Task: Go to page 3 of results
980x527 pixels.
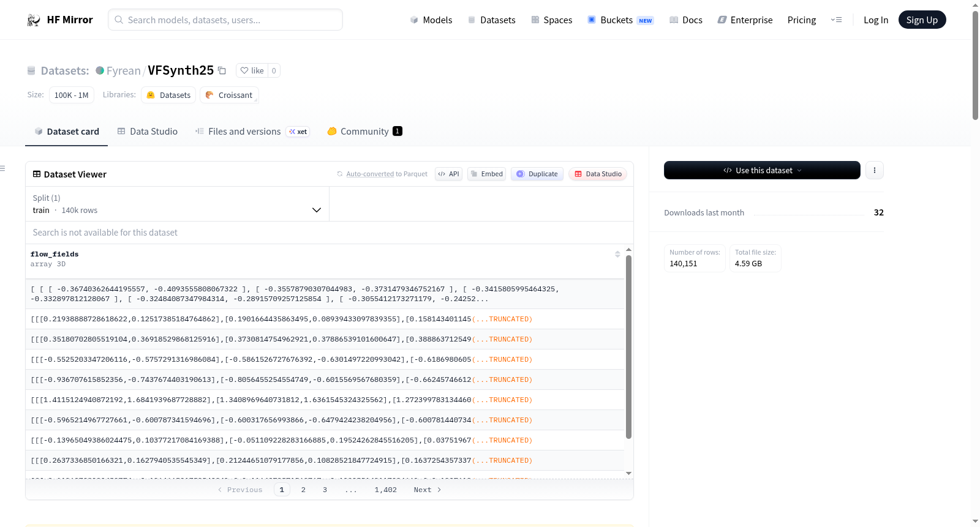Action: pyautogui.click(x=325, y=490)
